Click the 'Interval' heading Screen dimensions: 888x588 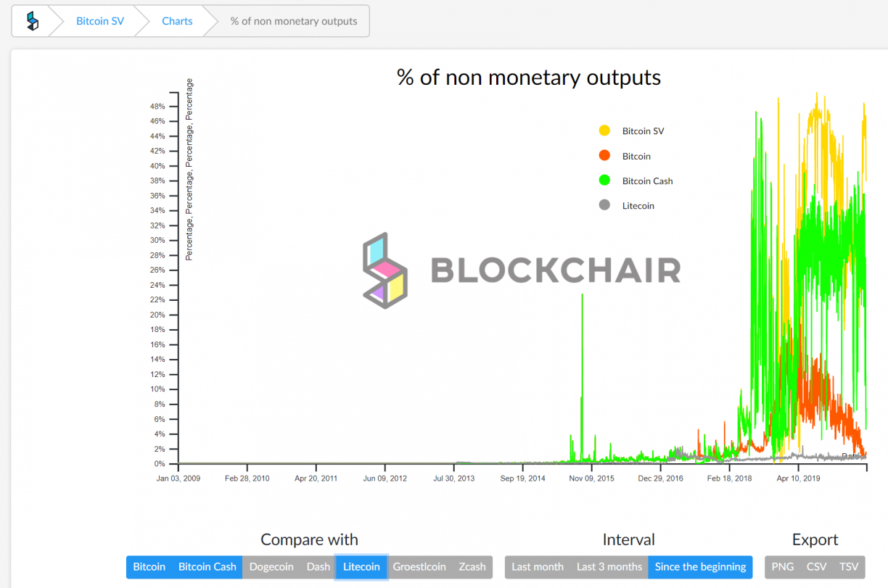click(x=628, y=539)
